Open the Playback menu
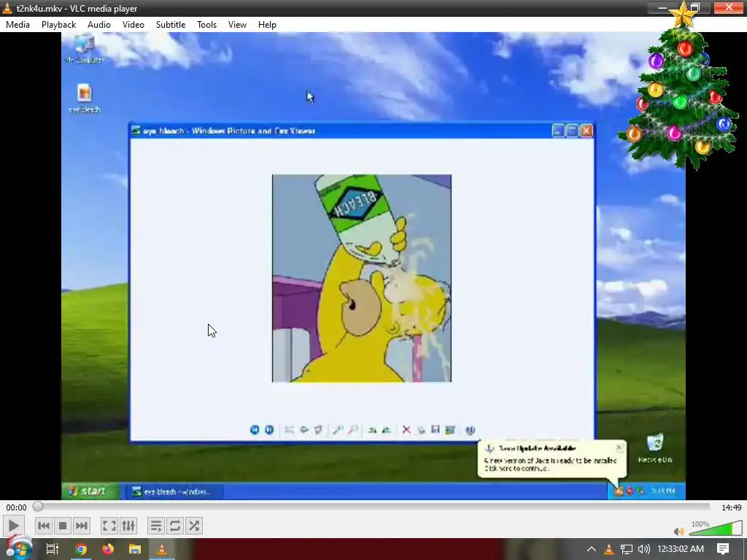The image size is (747, 560). coord(58,25)
